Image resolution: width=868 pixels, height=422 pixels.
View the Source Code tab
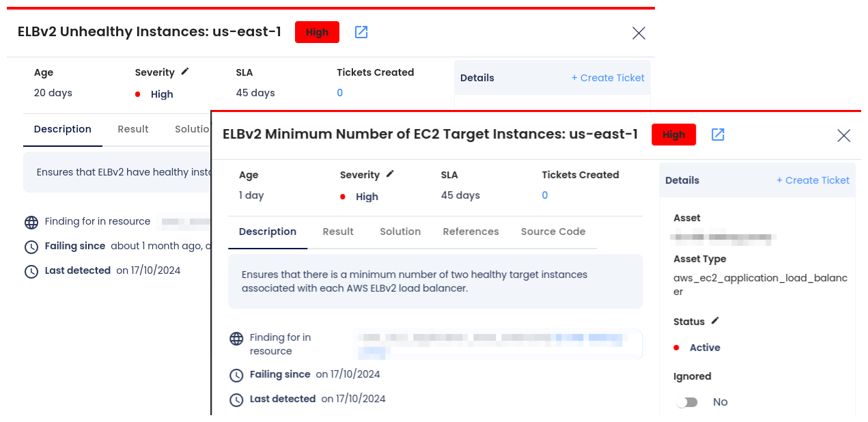coord(553,231)
